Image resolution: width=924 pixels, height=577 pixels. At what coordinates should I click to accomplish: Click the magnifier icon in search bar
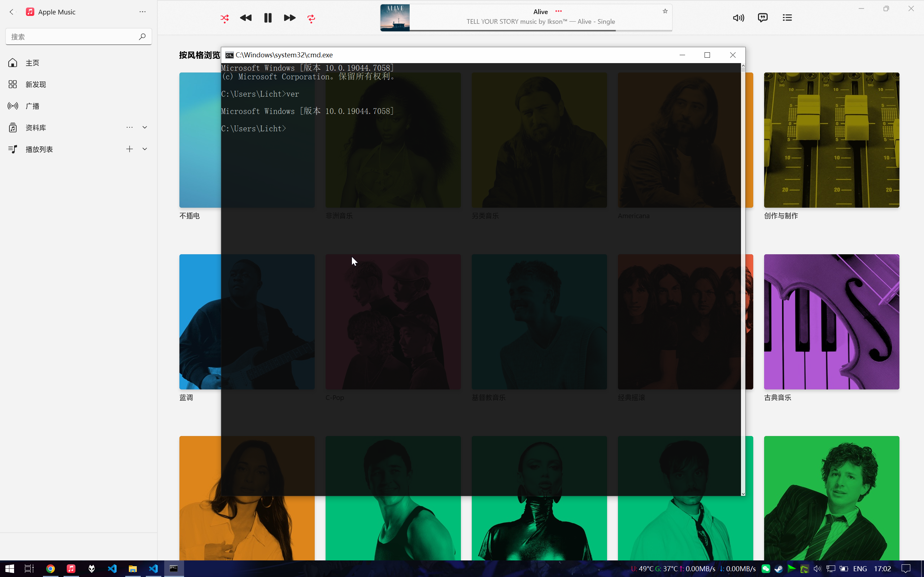pyautogui.click(x=141, y=36)
